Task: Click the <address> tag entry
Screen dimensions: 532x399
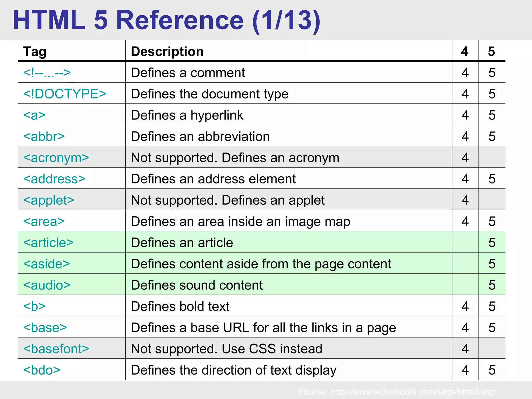Action: (x=54, y=179)
